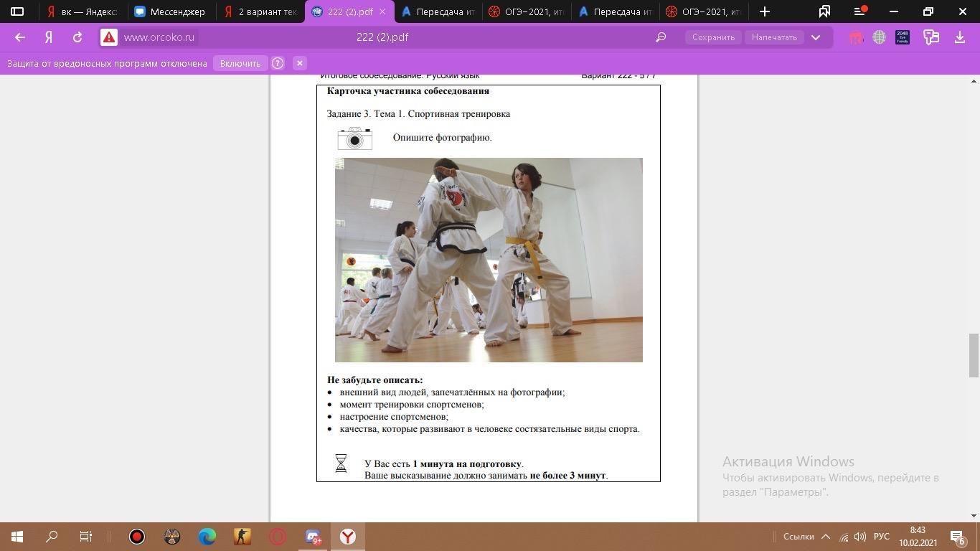The image size is (980, 551).
Task: Open a new browser tab
Action: (765, 11)
